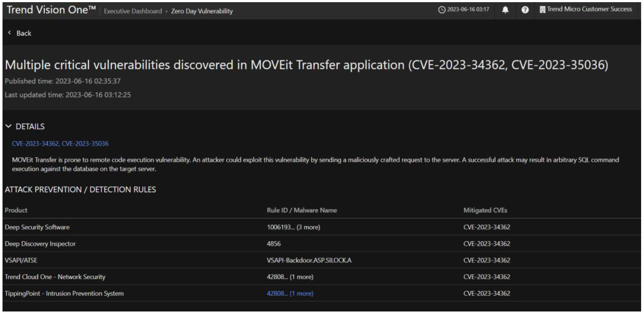Open TippingPoint rule 42808... (1 more) link
The width and height of the screenshot is (644, 314).
point(290,293)
